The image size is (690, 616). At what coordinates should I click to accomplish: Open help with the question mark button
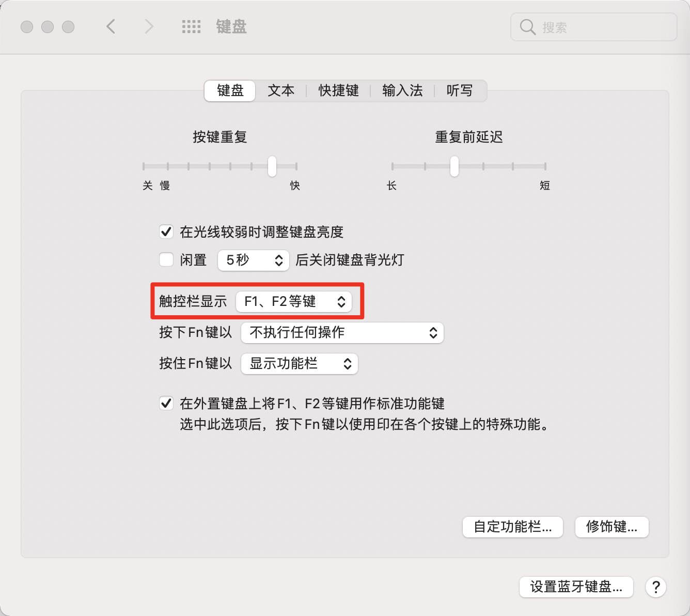[656, 587]
